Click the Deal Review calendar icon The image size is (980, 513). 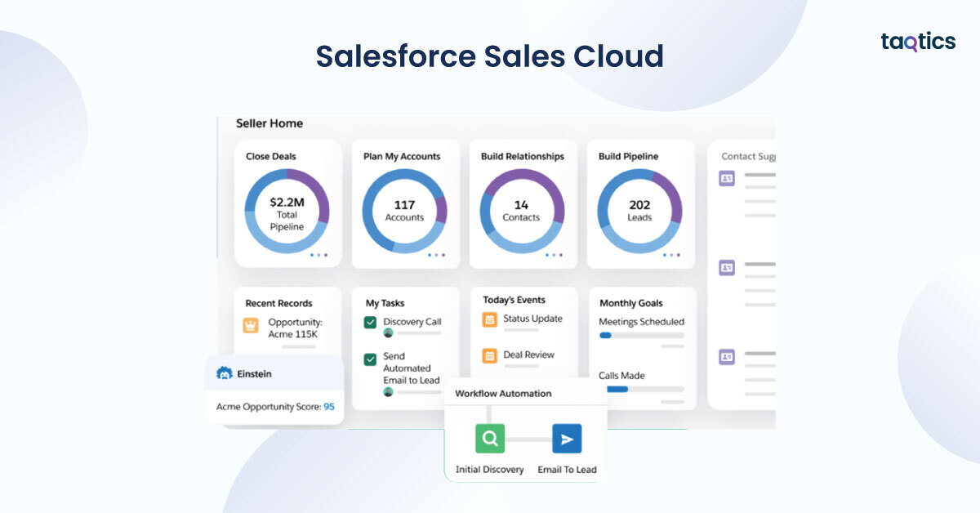coord(490,355)
